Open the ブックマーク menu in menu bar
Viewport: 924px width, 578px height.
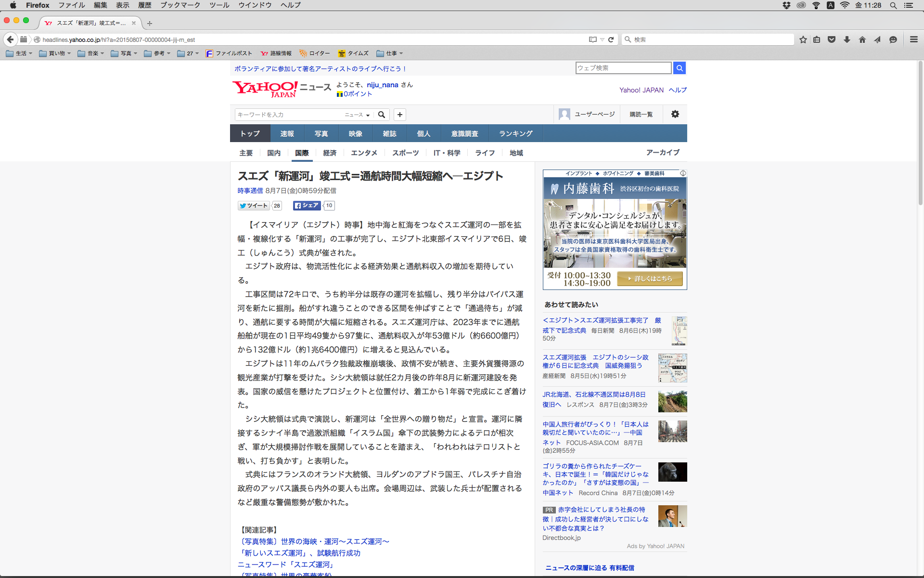pyautogui.click(x=180, y=5)
